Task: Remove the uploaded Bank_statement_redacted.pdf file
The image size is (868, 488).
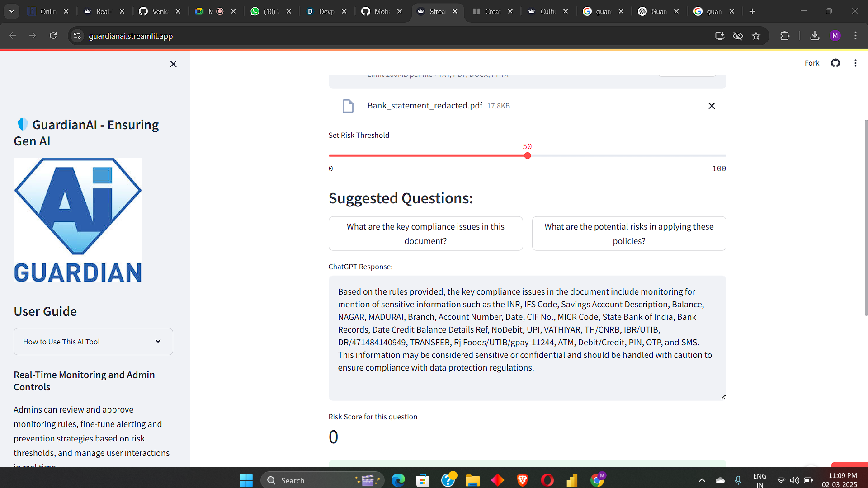Action: pos(711,106)
